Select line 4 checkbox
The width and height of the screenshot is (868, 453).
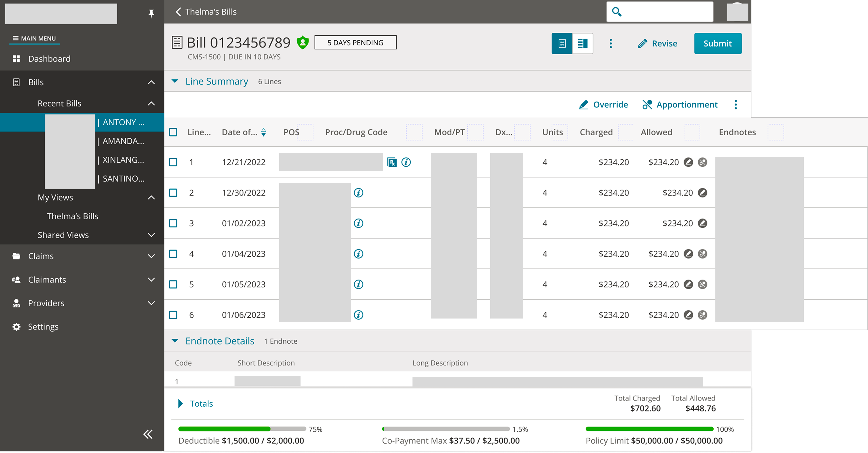pos(173,254)
